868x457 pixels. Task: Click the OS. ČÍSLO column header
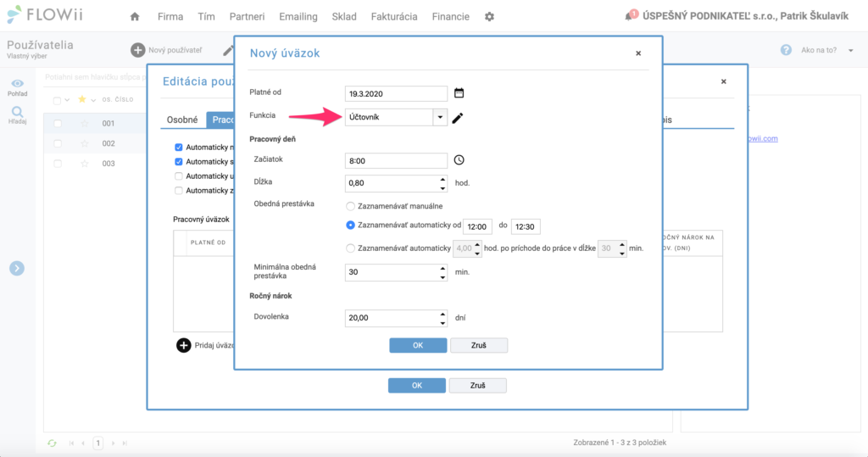117,100
